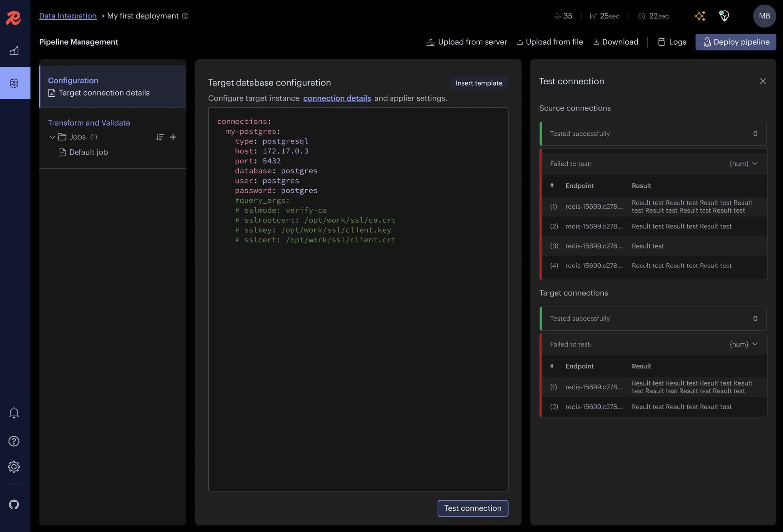The image size is (783, 532).
Task: Open the GitHub icon in sidebar
Action: tap(14, 504)
